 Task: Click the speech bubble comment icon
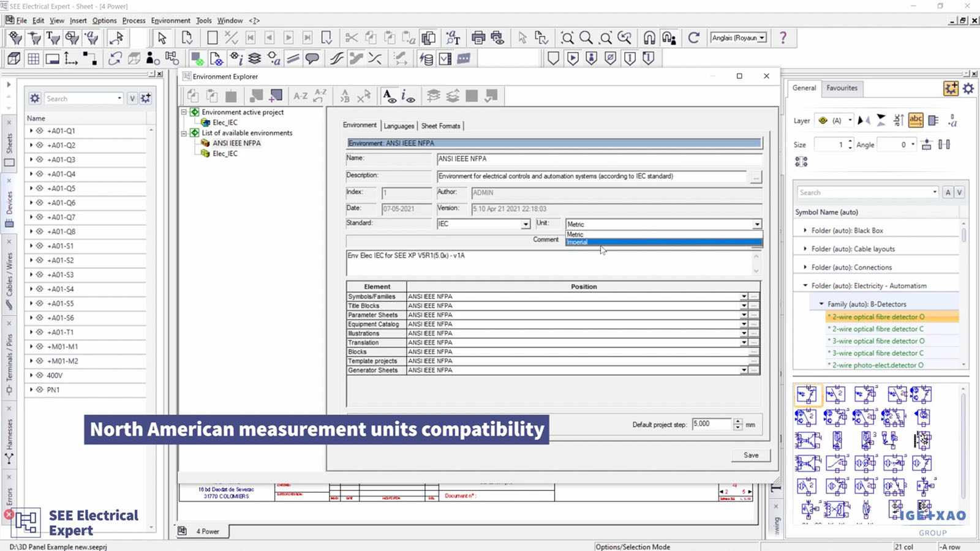312,59
